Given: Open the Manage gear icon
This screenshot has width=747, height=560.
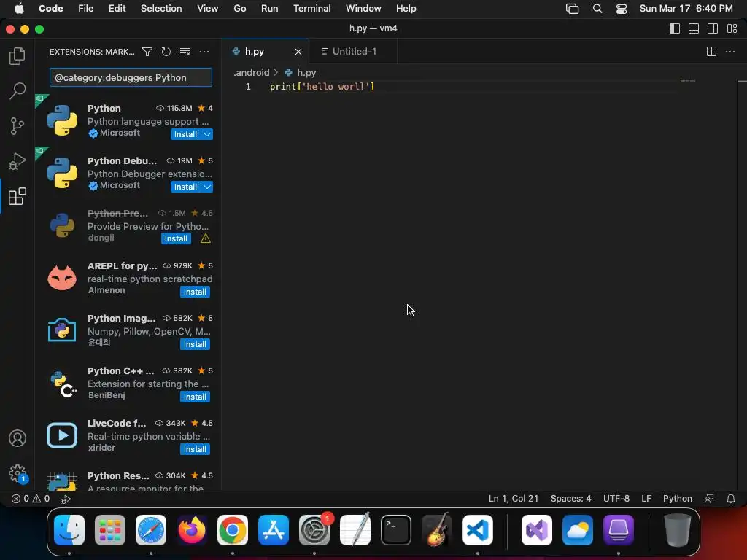Looking at the screenshot, I should pyautogui.click(x=18, y=473).
